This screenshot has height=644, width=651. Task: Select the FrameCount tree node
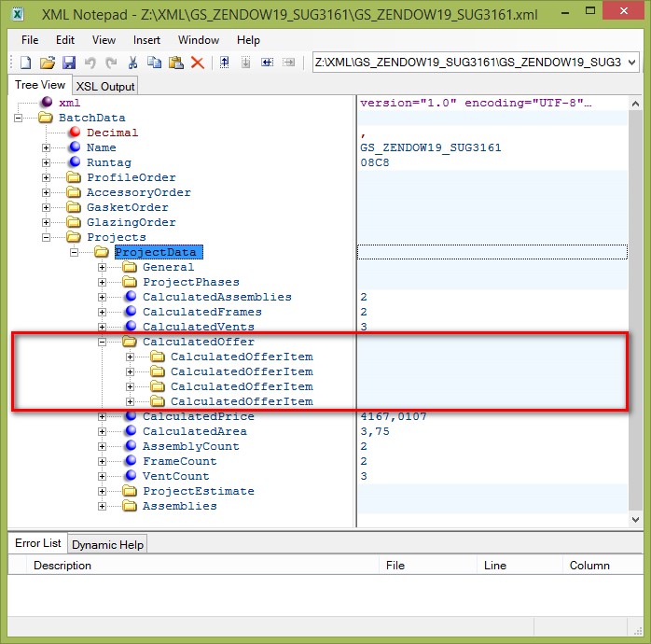tap(179, 461)
